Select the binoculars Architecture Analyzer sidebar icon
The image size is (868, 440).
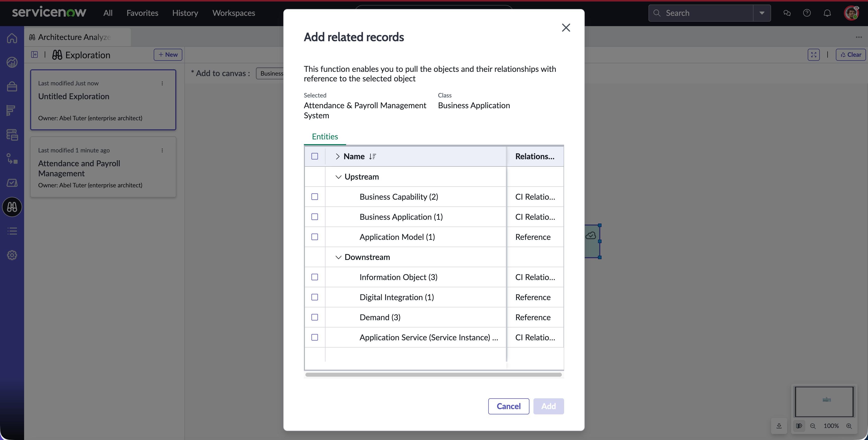12,207
